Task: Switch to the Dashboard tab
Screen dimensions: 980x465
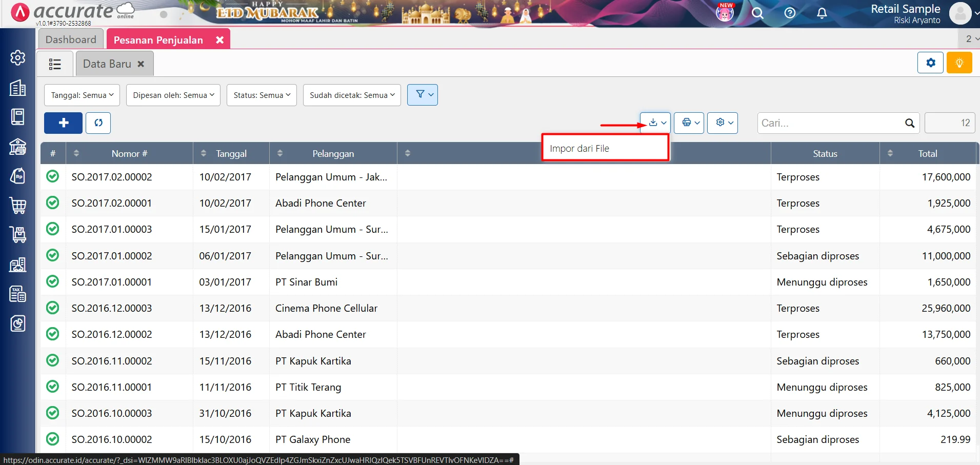Action: 71,39
